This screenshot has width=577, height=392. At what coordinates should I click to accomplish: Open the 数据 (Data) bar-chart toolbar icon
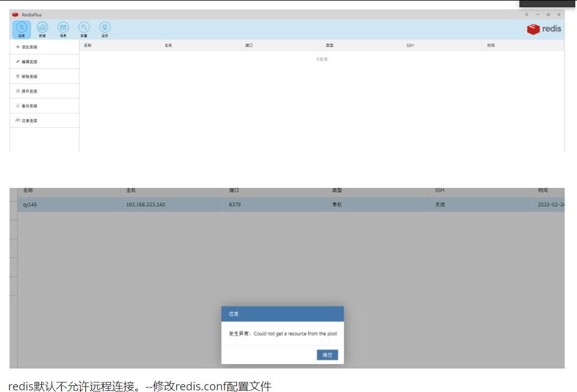pyautogui.click(x=43, y=30)
